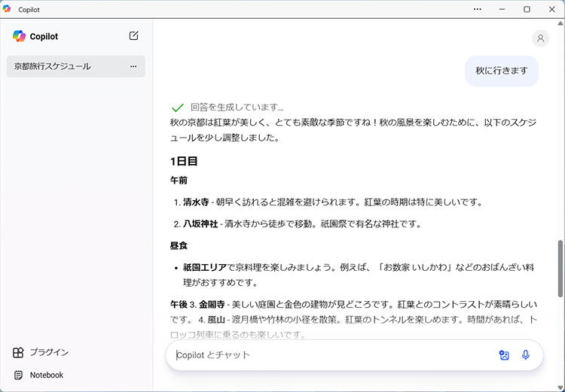
Task: Open the title bar three-dot menu
Action: (477, 9)
